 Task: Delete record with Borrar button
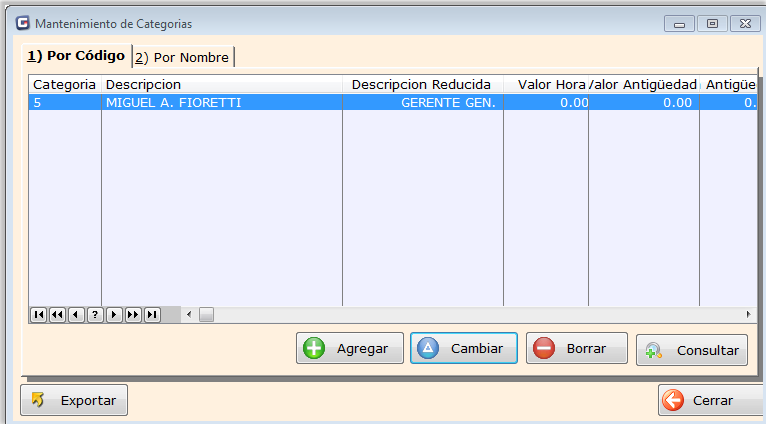tap(577, 348)
